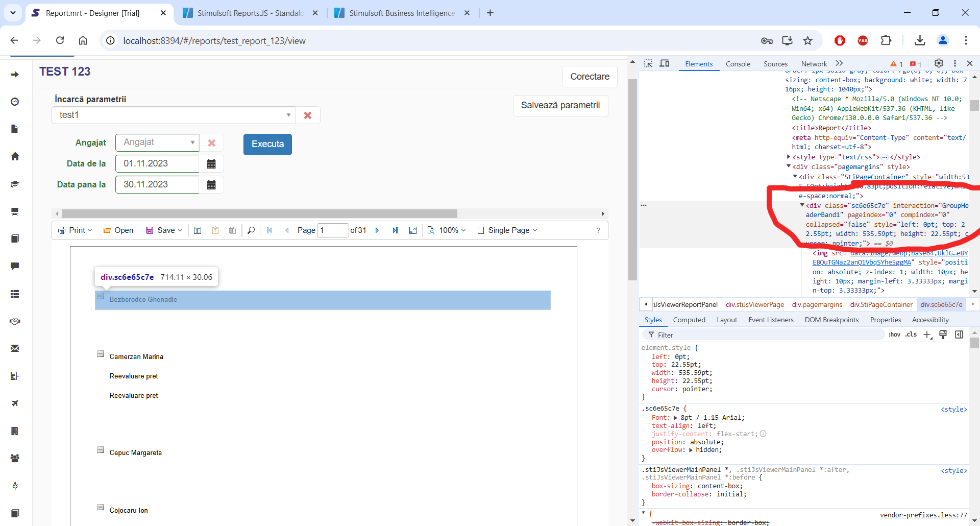Select div.pagemargins in the DevTools breadcrumb
The width and height of the screenshot is (980, 526).
point(817,305)
